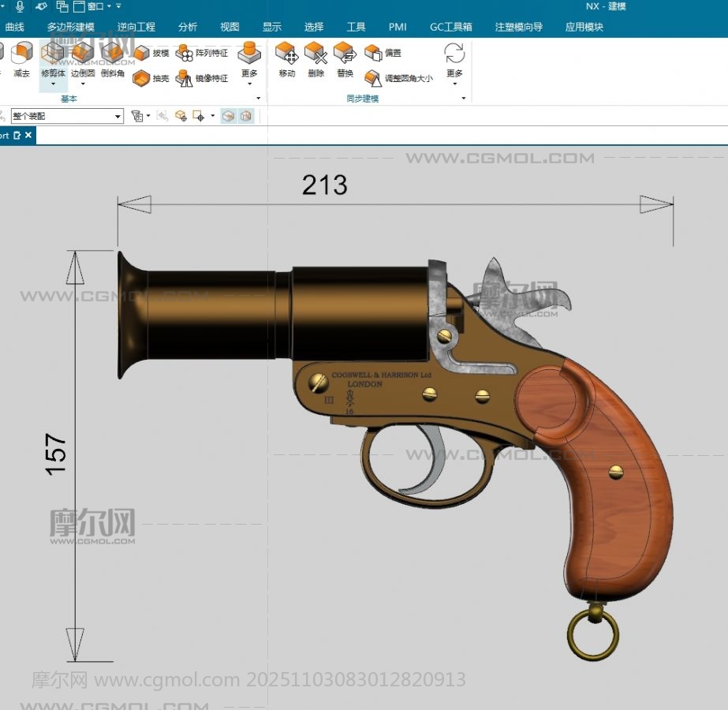This screenshot has height=710, width=728.
Task: Click the 删除 delete face tool
Action: click(315, 59)
